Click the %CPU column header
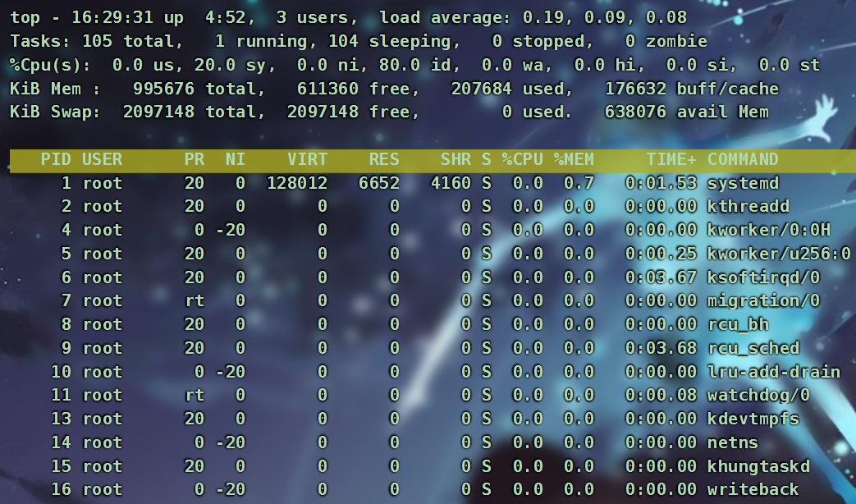This screenshot has width=856, height=504. pyautogui.click(x=522, y=160)
